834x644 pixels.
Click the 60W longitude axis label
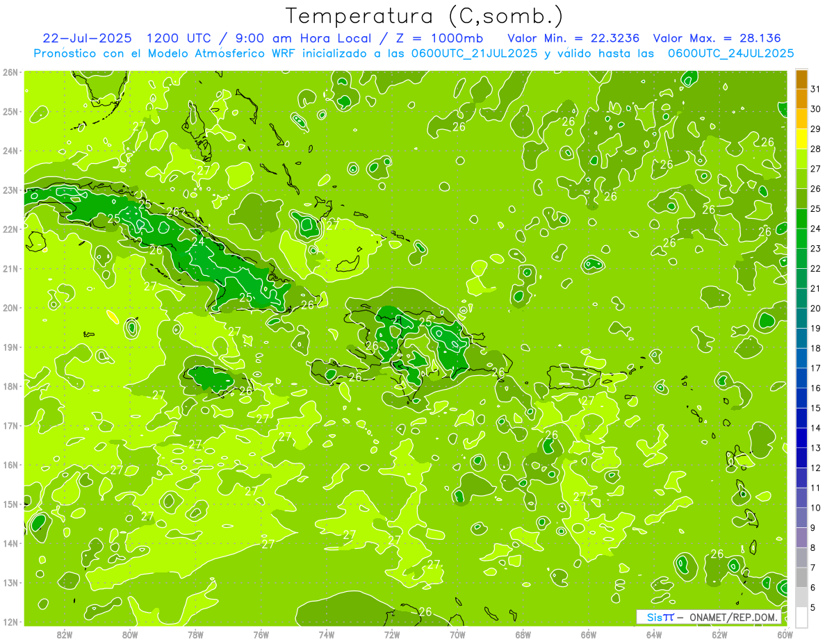[785, 634]
